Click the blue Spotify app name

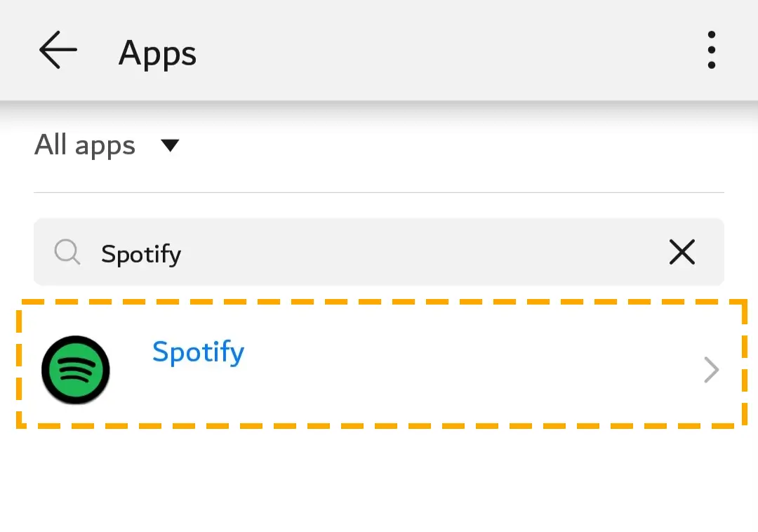point(198,352)
